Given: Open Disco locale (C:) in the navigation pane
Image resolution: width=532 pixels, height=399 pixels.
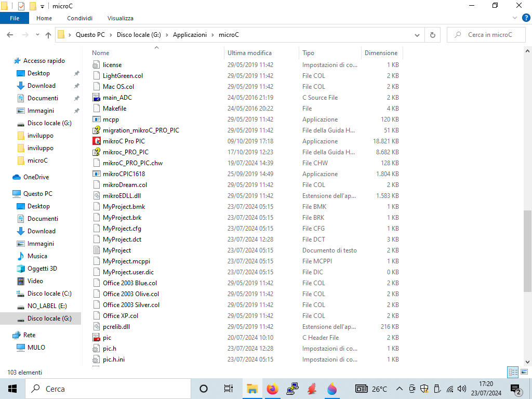Looking at the screenshot, I should pyautogui.click(x=49, y=294).
